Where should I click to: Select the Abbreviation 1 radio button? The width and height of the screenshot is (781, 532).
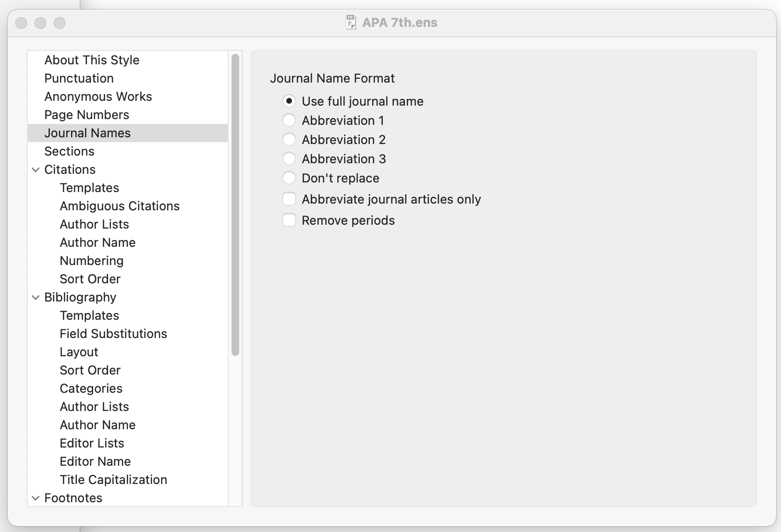(290, 120)
